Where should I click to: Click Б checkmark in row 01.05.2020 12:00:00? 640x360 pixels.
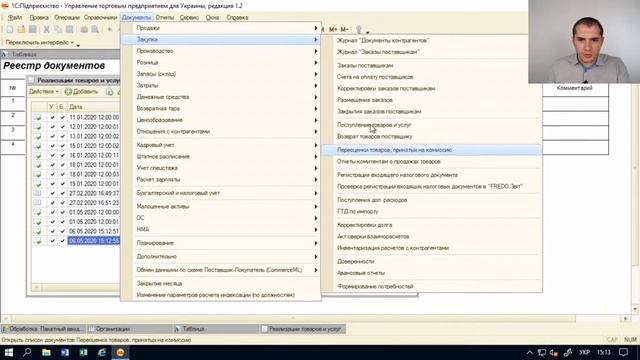tap(62, 212)
